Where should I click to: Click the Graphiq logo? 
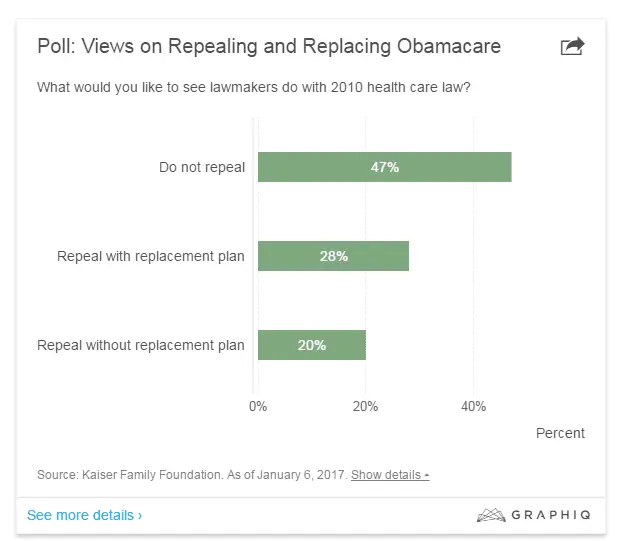point(531,515)
